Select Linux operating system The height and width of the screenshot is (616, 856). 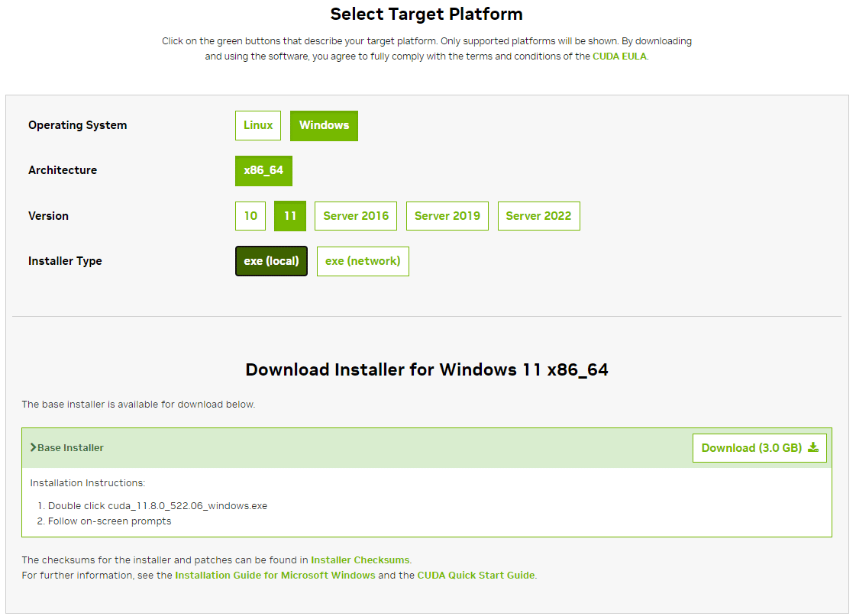pos(257,125)
